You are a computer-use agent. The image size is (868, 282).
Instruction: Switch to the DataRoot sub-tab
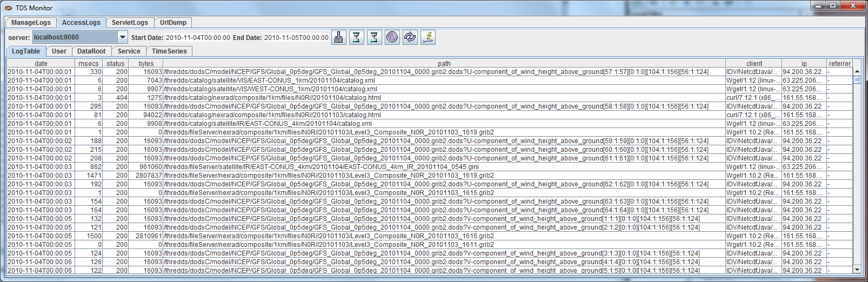pos(91,51)
